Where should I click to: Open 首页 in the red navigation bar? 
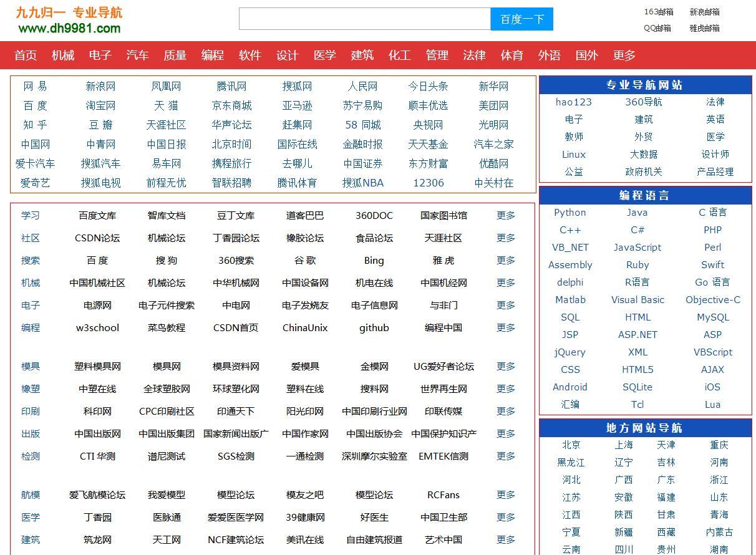point(26,55)
